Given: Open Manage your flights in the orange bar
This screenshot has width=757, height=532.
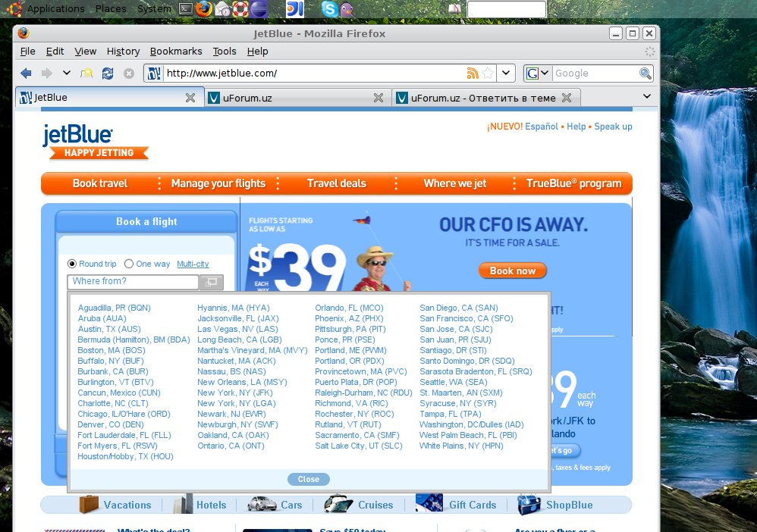Looking at the screenshot, I should click(x=218, y=183).
